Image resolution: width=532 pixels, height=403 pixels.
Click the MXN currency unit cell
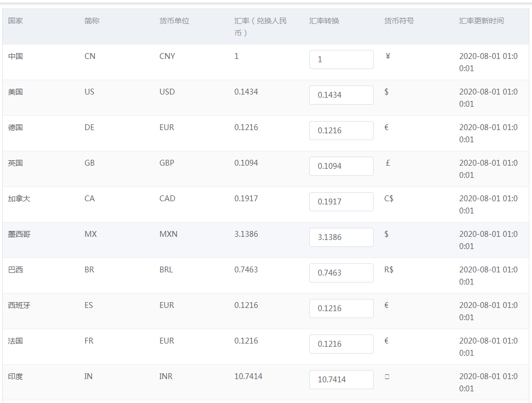click(168, 234)
